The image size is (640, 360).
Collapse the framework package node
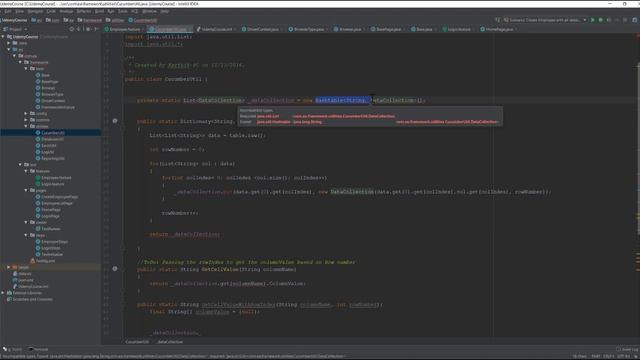[20, 62]
